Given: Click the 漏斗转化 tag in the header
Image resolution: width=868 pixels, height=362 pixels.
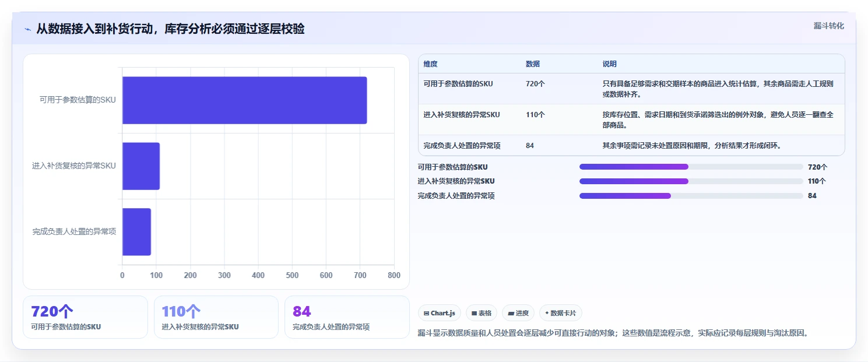Looking at the screenshot, I should click(x=828, y=26).
